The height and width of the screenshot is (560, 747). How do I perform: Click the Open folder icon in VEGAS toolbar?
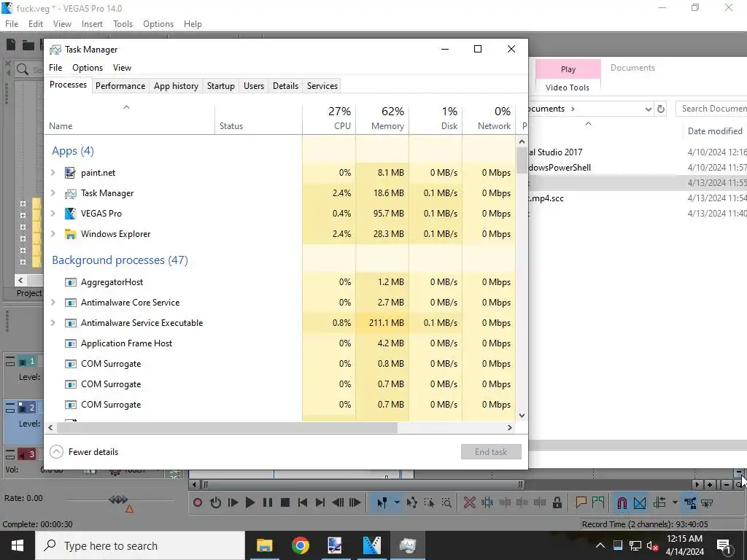click(x=28, y=44)
